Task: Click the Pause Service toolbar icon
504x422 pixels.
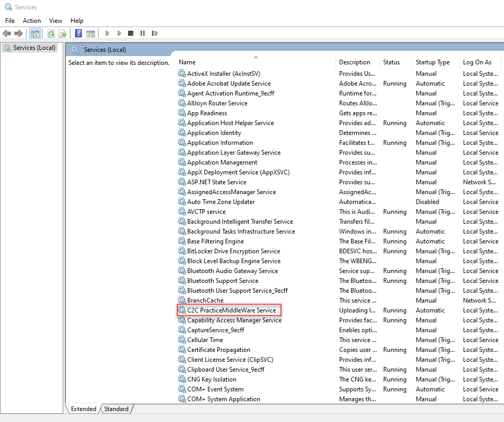Action: tap(143, 33)
